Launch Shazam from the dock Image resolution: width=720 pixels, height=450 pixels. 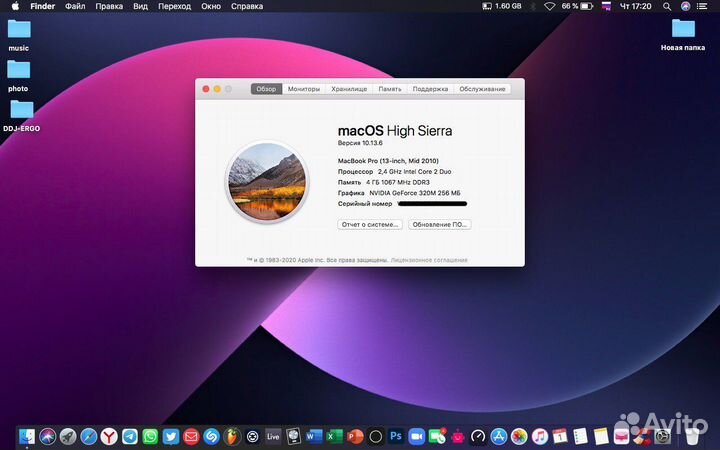tap(212, 436)
